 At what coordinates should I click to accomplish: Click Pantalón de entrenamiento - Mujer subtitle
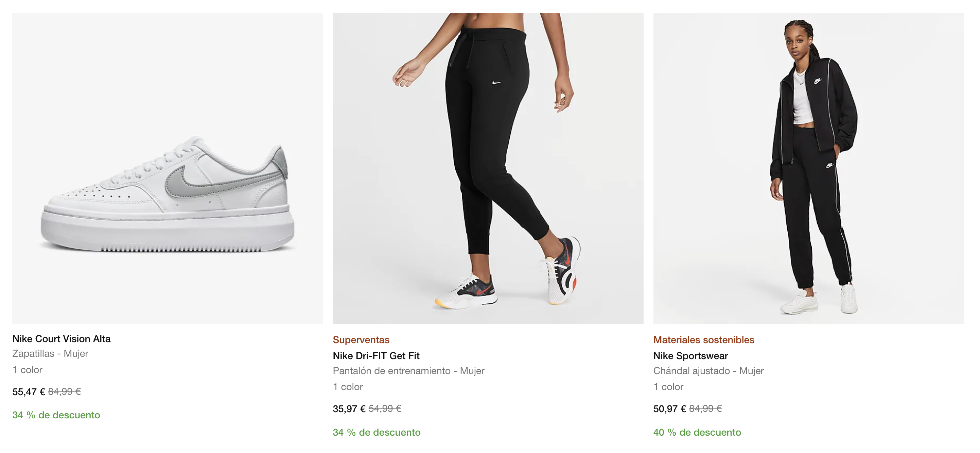408,370
